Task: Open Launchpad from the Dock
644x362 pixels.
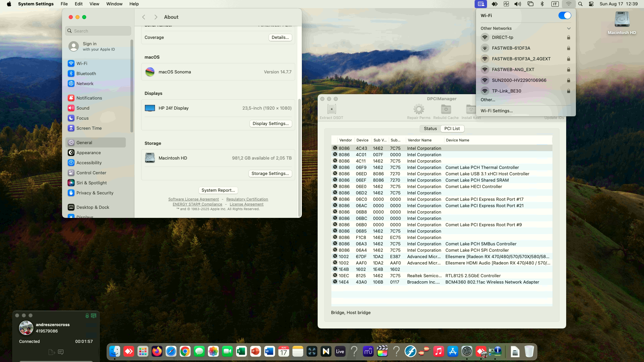Action: click(143, 351)
